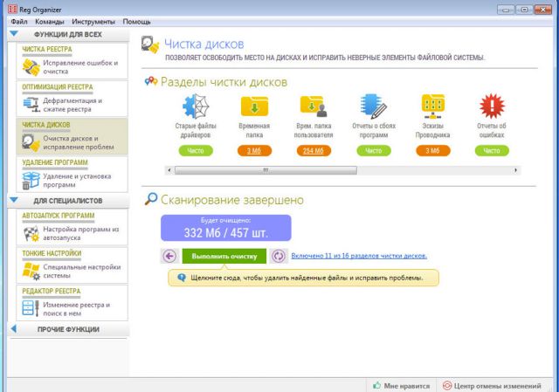Toggle the 3 Мб badge under Временная папка
Viewport: 559px width, 392px height.
[254, 151]
